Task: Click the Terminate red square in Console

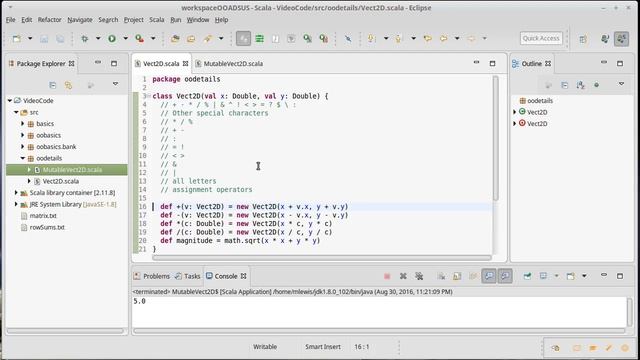Action: point(387,276)
